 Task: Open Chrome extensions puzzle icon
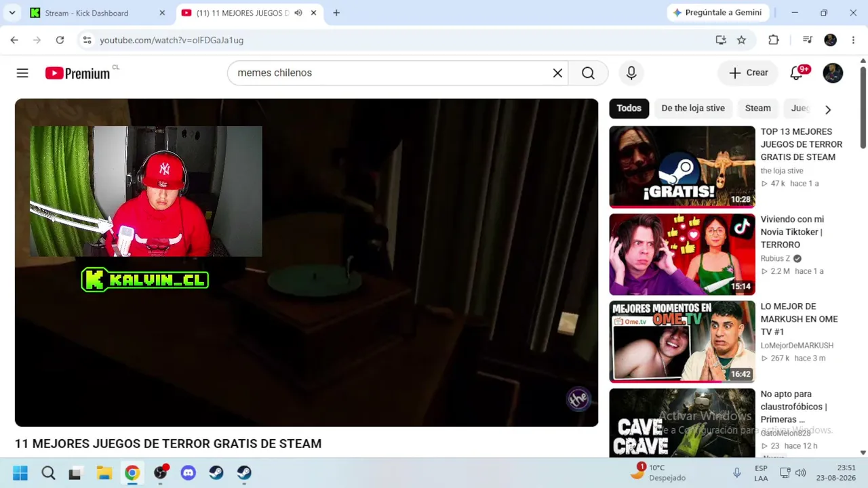click(x=774, y=40)
